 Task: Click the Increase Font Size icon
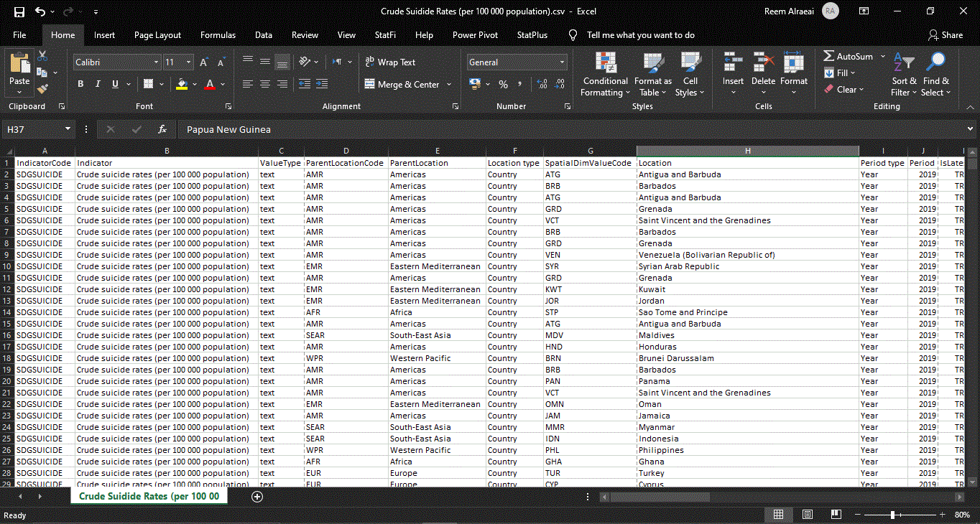(x=204, y=62)
